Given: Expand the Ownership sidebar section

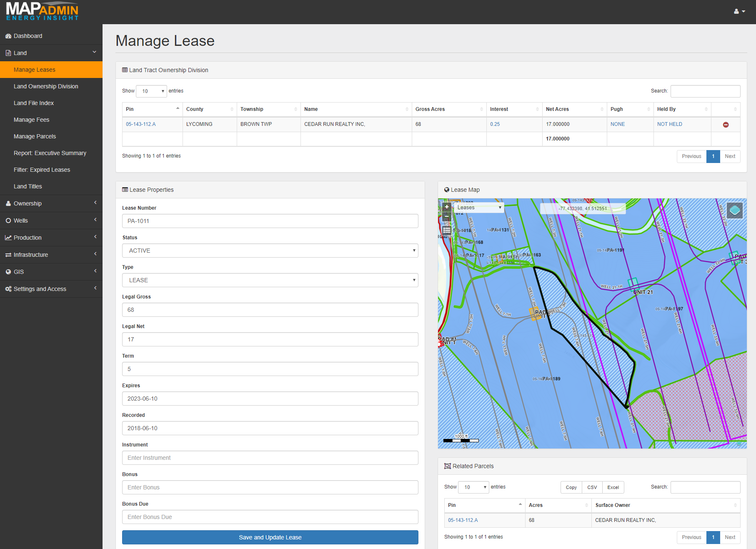Looking at the screenshot, I should [51, 203].
